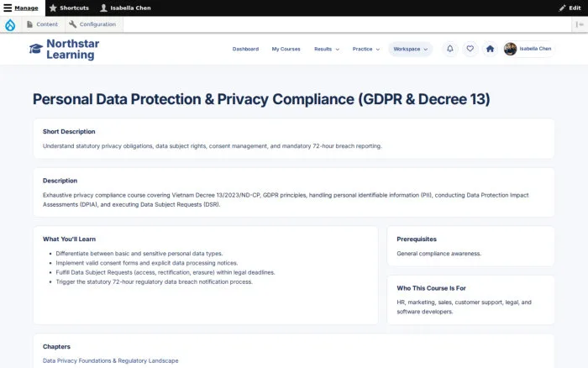Screen dimensions: 588x368
Task: Toggle the toolbar orientation arrow icon
Action: point(580,24)
